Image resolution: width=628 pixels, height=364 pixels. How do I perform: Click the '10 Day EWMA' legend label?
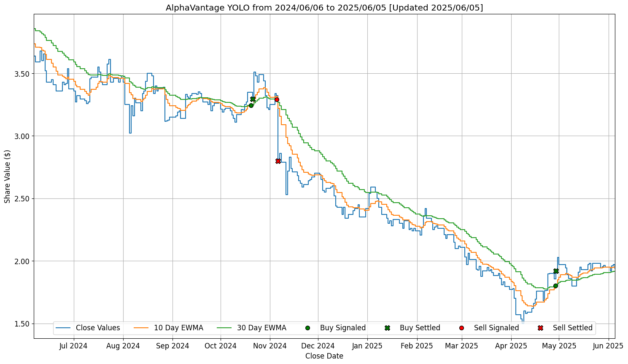pyautogui.click(x=178, y=328)
